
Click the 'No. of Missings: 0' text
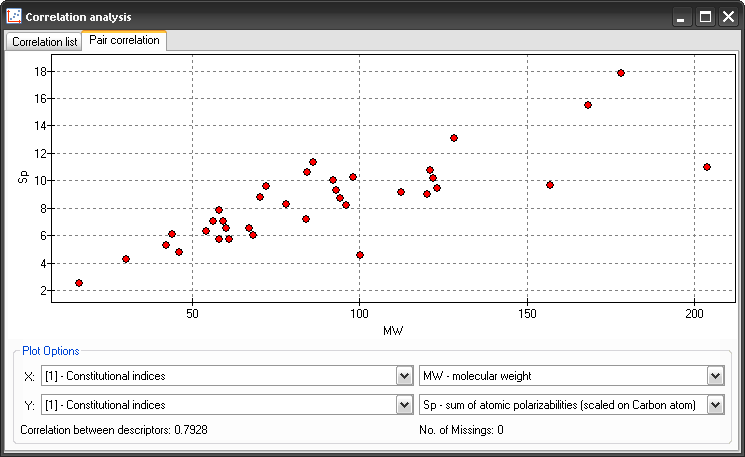(461, 430)
